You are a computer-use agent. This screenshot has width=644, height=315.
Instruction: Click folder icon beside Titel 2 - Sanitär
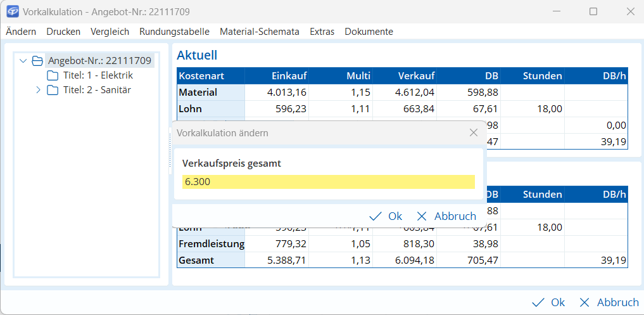point(53,90)
